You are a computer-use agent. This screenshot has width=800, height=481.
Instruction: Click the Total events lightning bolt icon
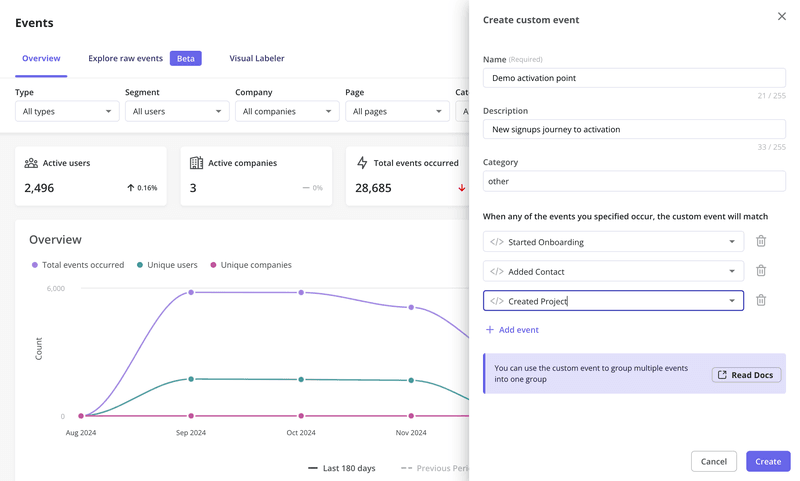click(362, 163)
